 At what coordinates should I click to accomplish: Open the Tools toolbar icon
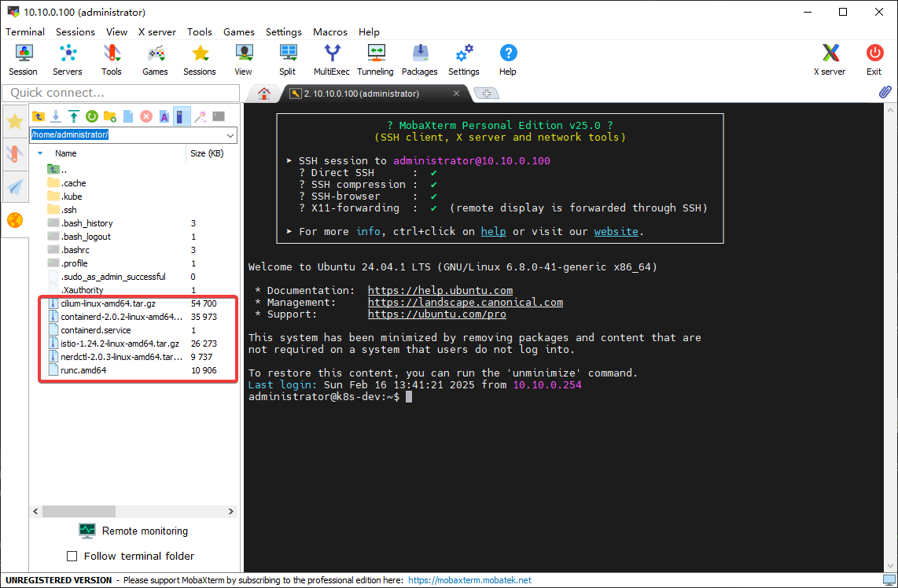tap(112, 60)
